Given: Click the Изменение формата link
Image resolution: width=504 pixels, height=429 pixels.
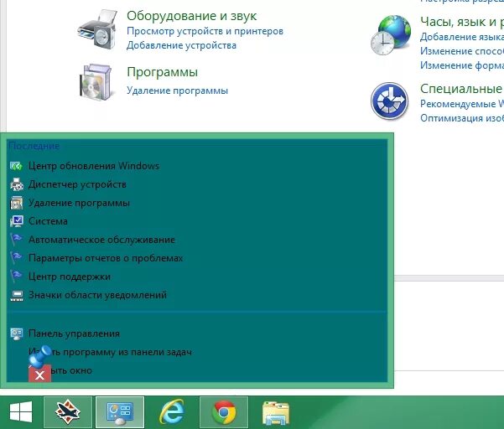Looking at the screenshot, I should (x=462, y=65).
